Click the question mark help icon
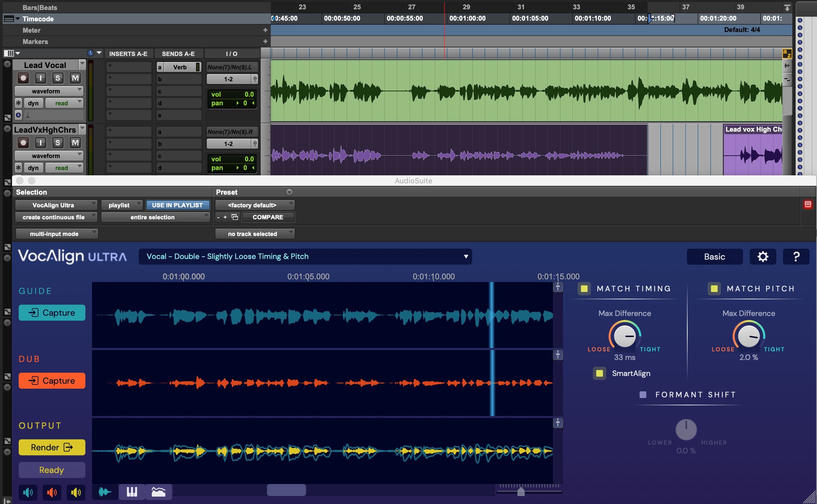The width and height of the screenshot is (817, 504). [x=796, y=257]
